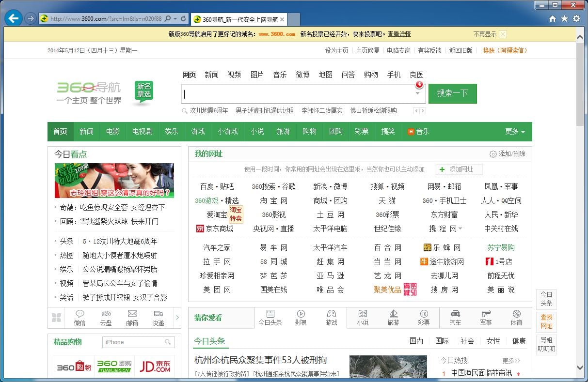This screenshot has height=382, width=588.
Task: Show next hot search with right arrow
Action: pos(423,111)
